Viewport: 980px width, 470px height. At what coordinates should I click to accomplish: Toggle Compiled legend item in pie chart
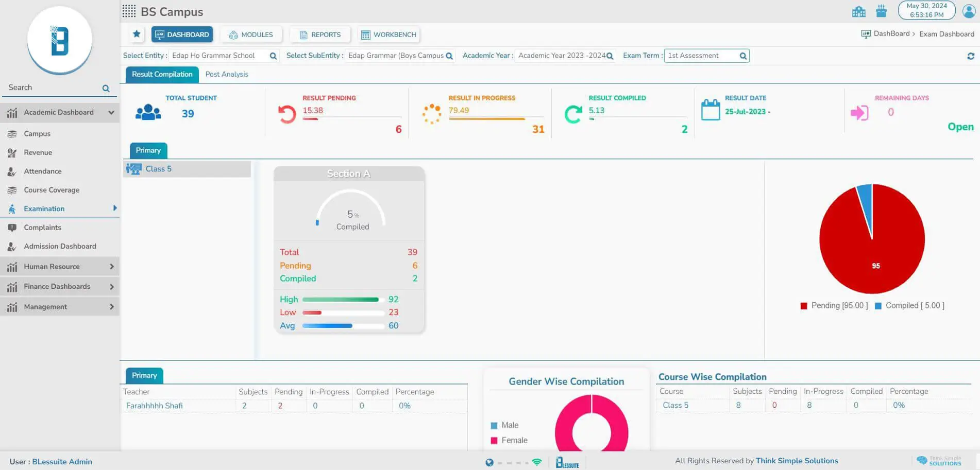[x=909, y=306]
